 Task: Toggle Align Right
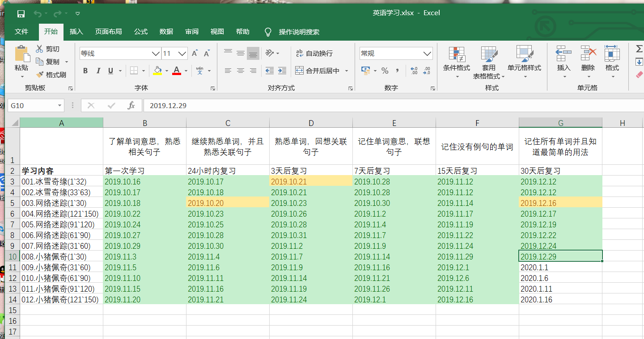click(x=253, y=71)
